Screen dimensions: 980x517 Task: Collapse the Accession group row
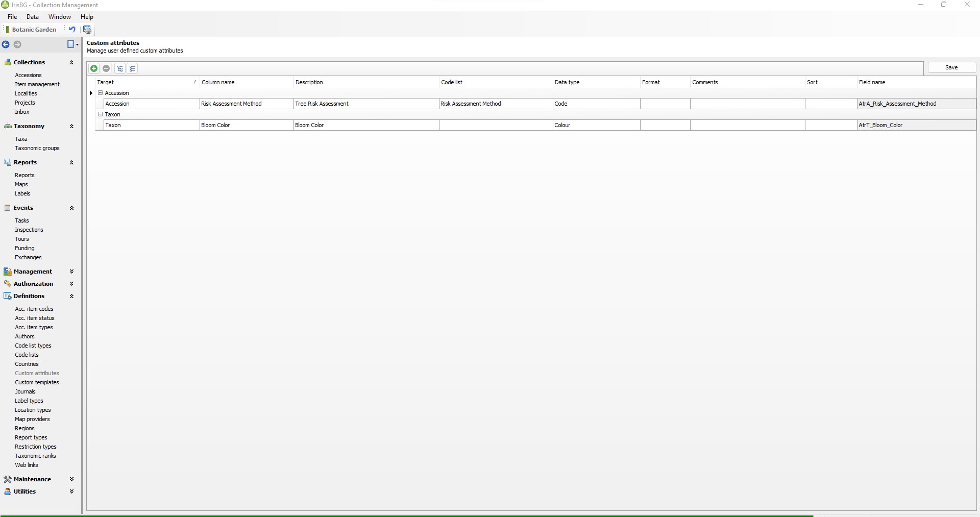click(x=100, y=93)
